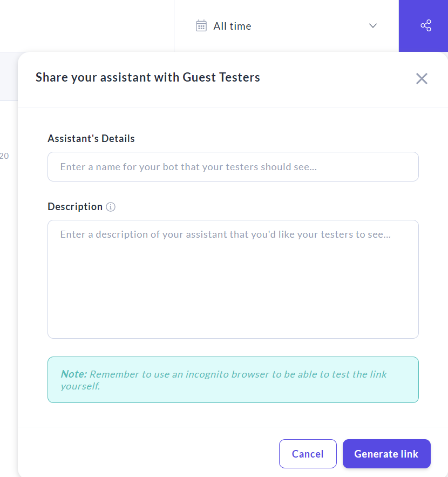Click the Description field label

pos(75,207)
